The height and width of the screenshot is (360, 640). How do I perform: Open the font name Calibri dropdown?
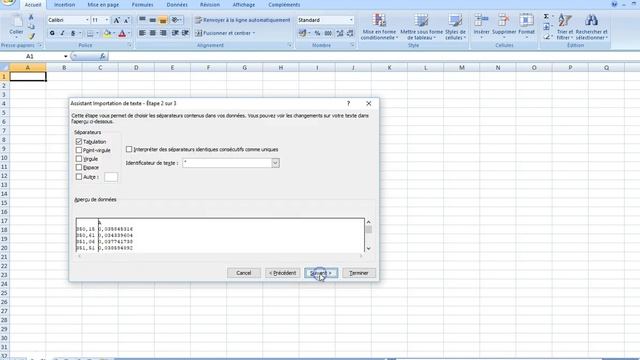pyautogui.click(x=87, y=20)
